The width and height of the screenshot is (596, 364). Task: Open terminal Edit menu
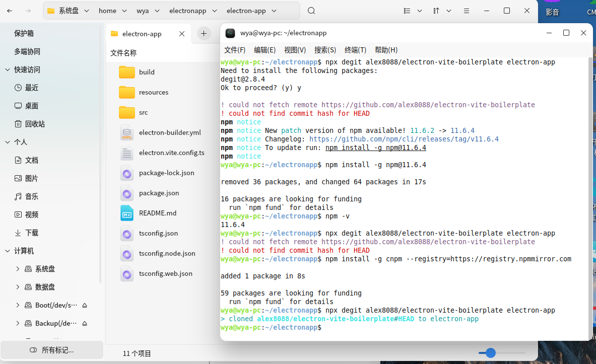click(265, 50)
